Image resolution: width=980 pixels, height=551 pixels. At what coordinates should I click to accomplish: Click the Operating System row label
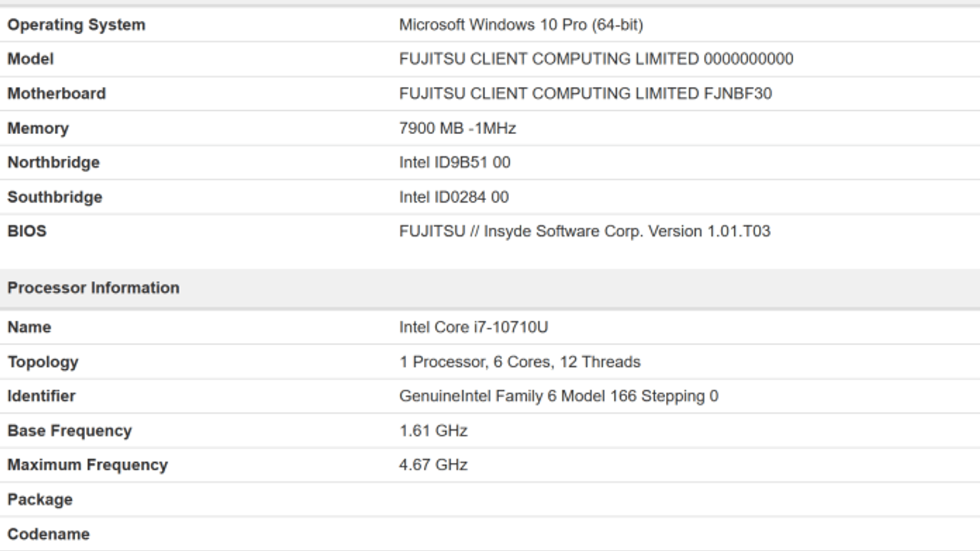pos(77,25)
